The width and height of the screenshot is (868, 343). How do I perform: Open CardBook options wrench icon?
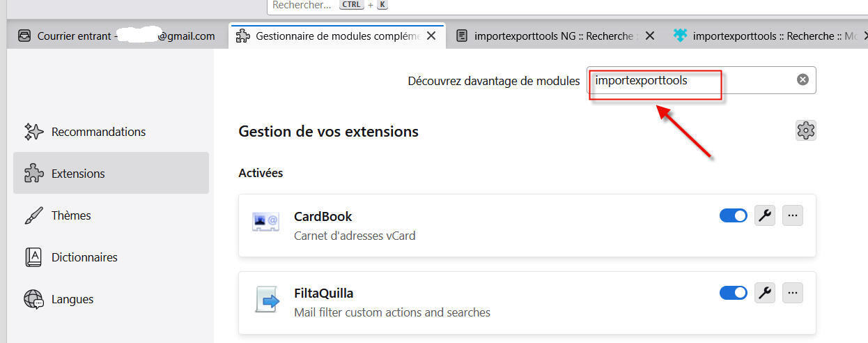click(x=765, y=216)
